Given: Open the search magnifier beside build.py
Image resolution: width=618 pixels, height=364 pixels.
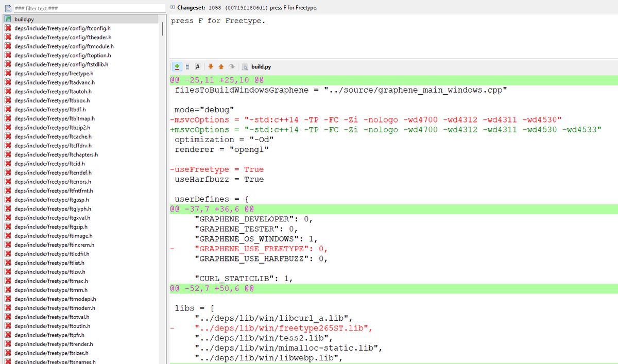Looking at the screenshot, I should pyautogui.click(x=245, y=67).
